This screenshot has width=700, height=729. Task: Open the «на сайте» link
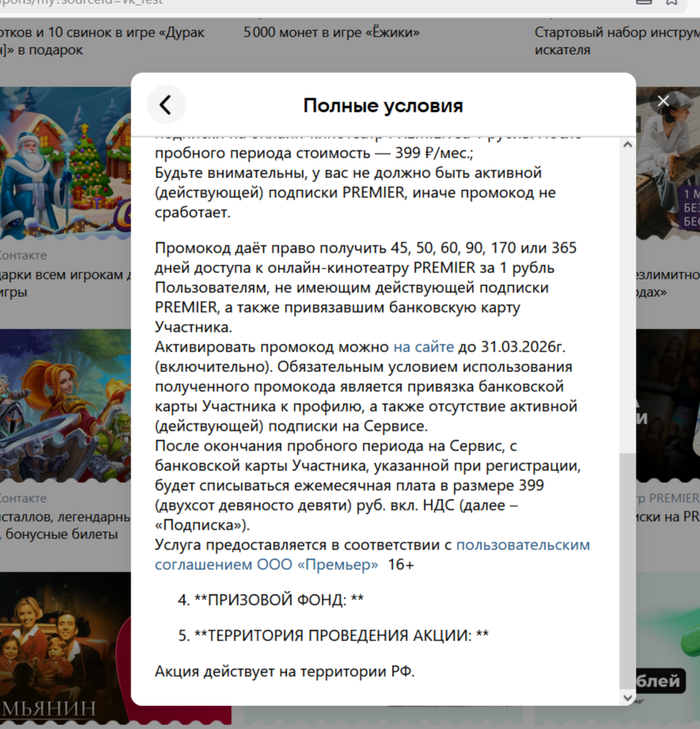point(423,346)
